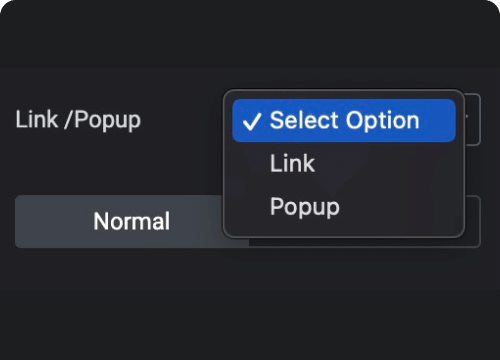
Task: Switch to the Normal tab
Action: pos(132,221)
